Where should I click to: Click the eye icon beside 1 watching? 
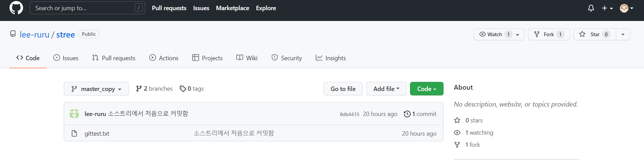pos(457,133)
